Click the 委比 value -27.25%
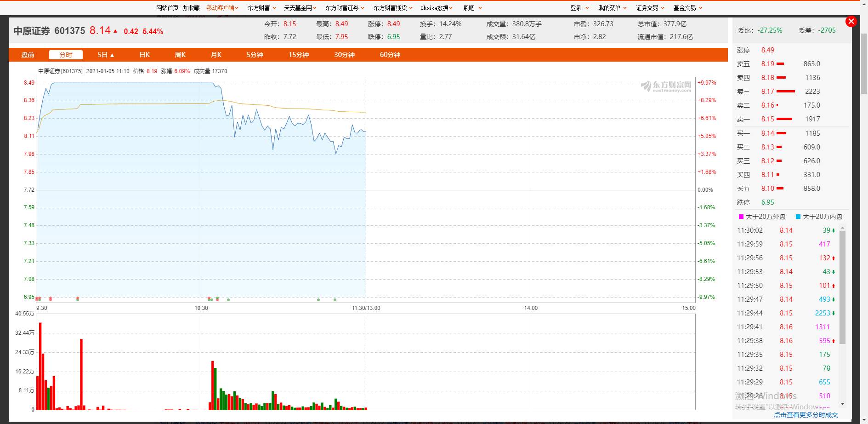The height and width of the screenshot is (424, 868). pyautogui.click(x=770, y=30)
